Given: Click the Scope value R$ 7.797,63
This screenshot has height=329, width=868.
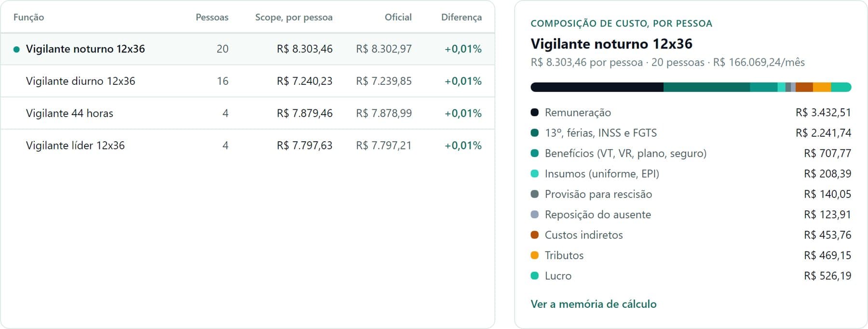Looking at the screenshot, I should coord(304,145).
